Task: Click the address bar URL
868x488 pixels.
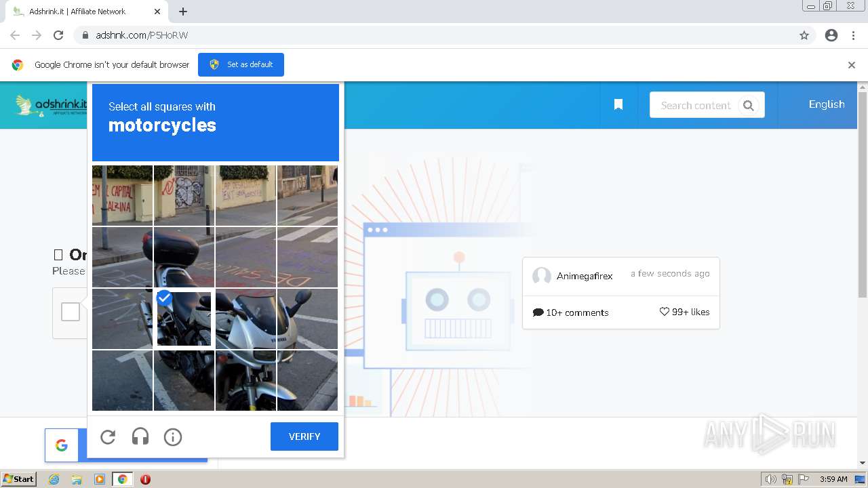Action: tap(142, 35)
